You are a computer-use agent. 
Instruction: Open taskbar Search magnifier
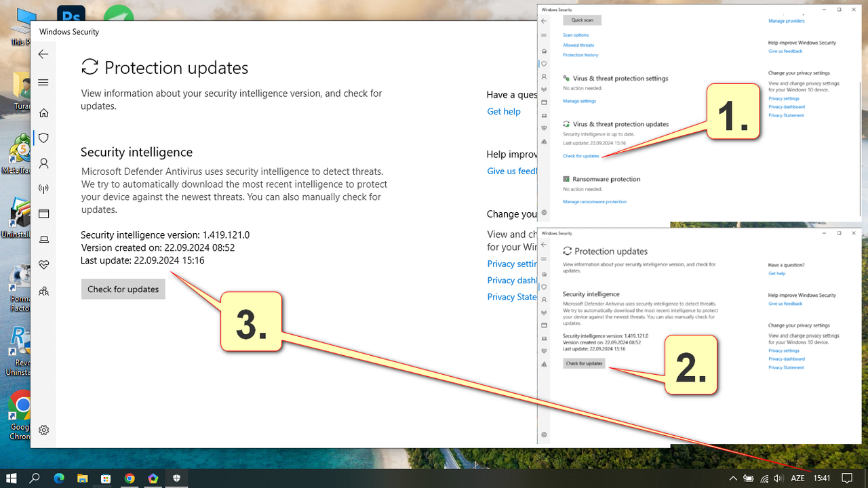35,478
